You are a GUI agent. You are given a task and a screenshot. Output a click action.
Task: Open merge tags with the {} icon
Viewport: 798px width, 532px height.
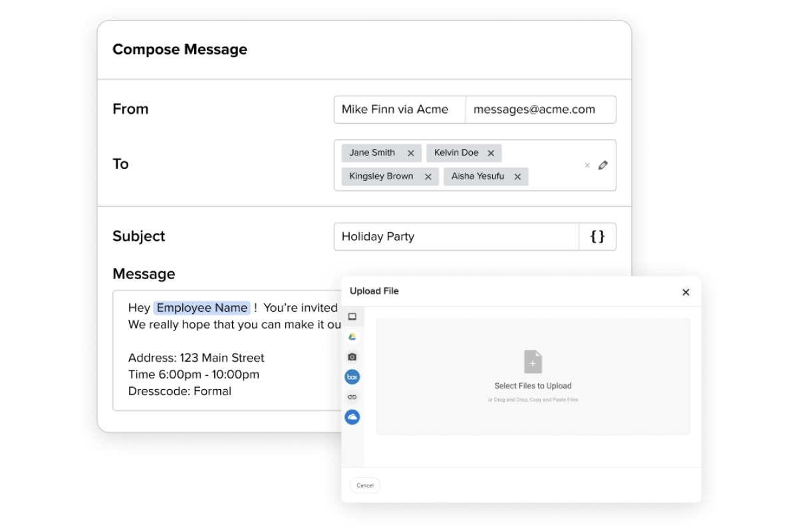(x=598, y=236)
